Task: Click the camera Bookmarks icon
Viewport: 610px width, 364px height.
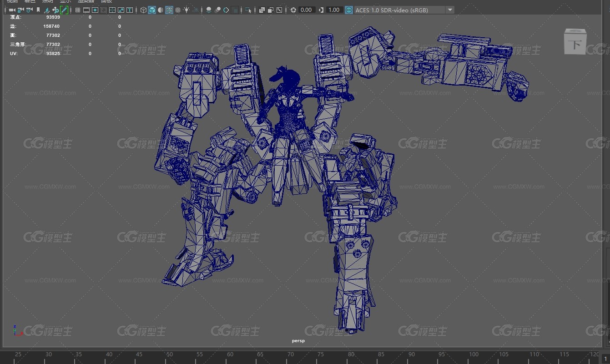Action: [38, 10]
